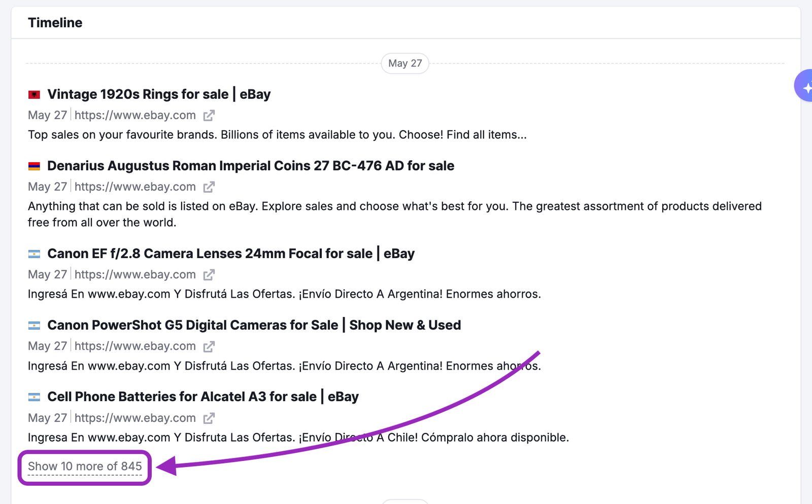Open external link for Denarius Augustus Roman Coins ad
This screenshot has height=504, width=812.
coord(209,187)
